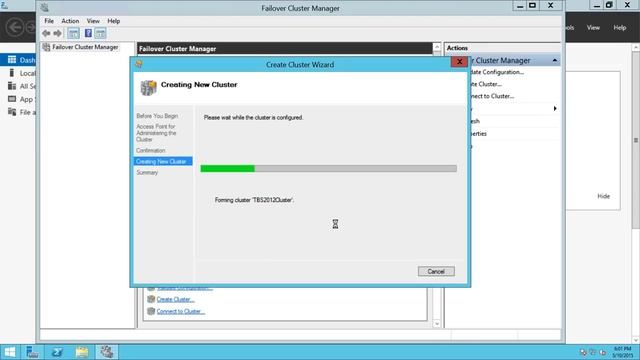The height and width of the screenshot is (360, 640).
Task: Click the Forward arrow in Failover Cluster Manager toolbar
Action: 58,33
